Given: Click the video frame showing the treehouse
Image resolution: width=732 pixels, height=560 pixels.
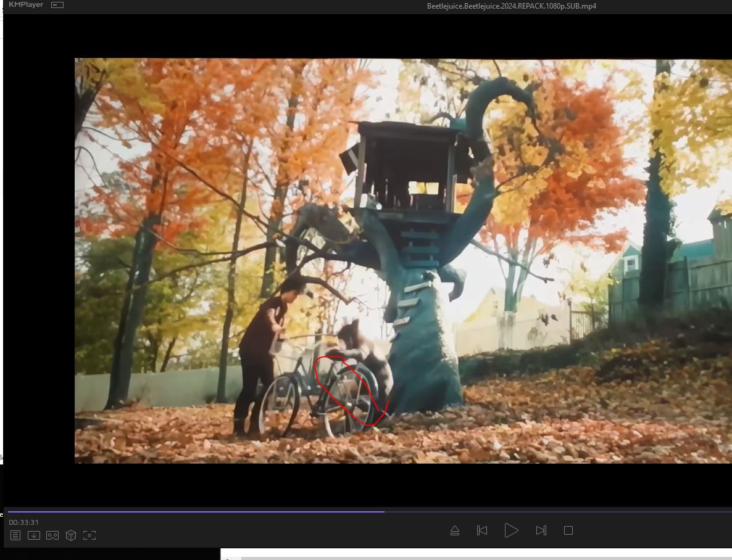Looking at the screenshot, I should click(x=407, y=185).
